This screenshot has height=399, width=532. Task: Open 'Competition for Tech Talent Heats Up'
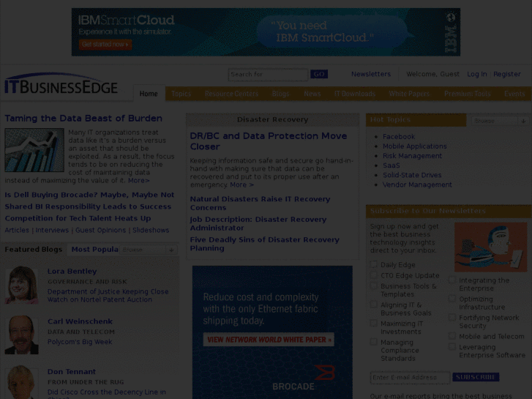pos(78,218)
